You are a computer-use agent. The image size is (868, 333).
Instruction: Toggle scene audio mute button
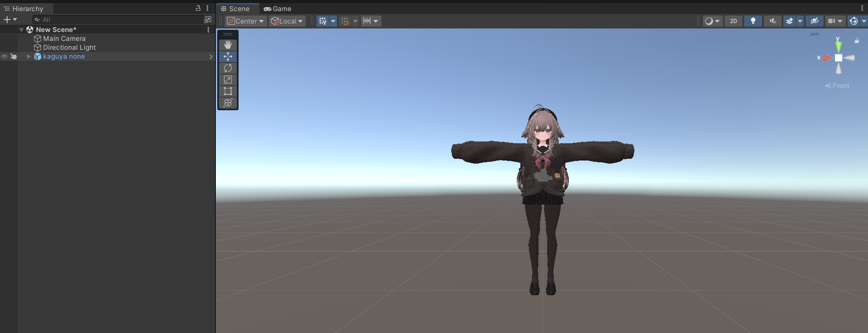coord(773,21)
